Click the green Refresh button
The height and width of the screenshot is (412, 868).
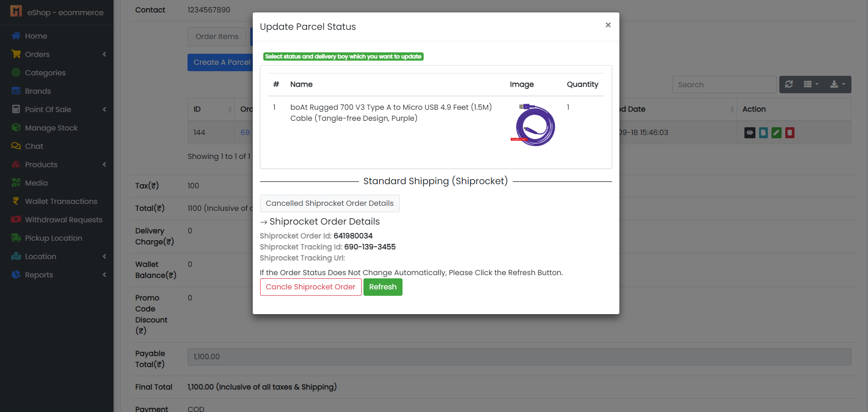383,287
